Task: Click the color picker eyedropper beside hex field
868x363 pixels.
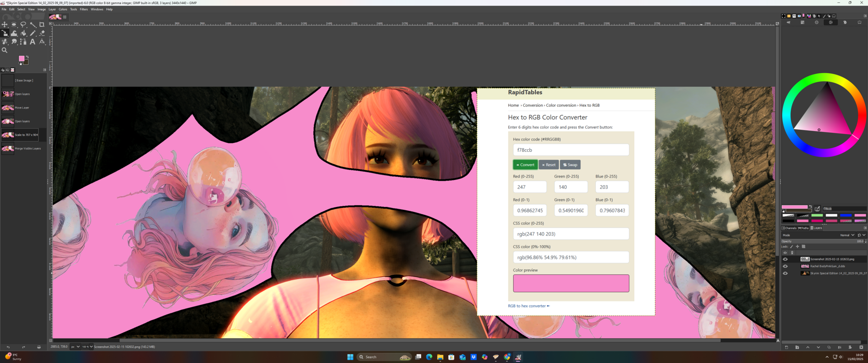Action: tap(817, 209)
